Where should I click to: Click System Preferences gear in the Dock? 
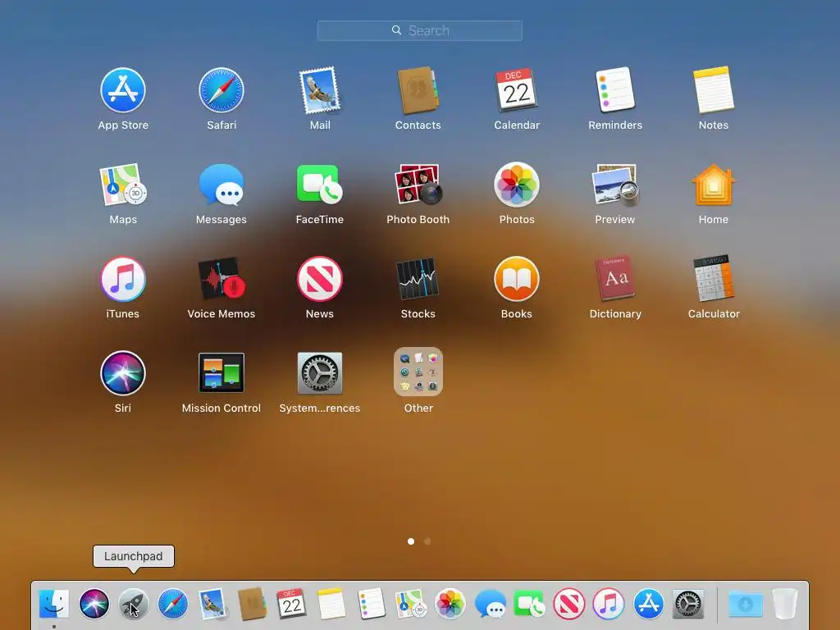coord(688,604)
